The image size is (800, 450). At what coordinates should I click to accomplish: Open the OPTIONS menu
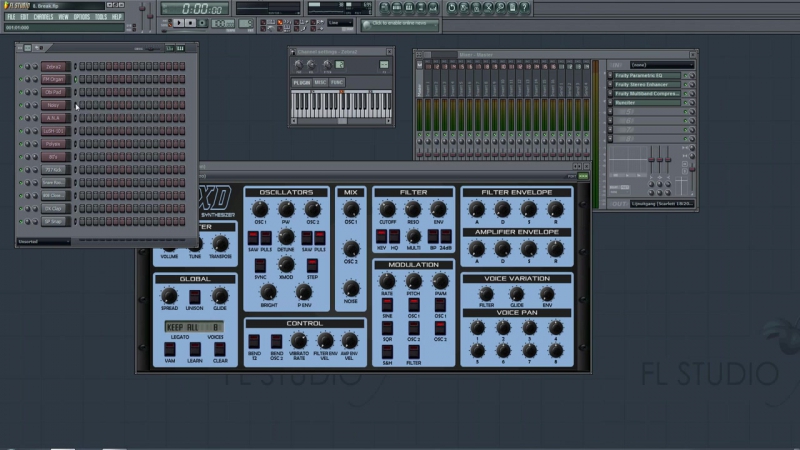82,17
